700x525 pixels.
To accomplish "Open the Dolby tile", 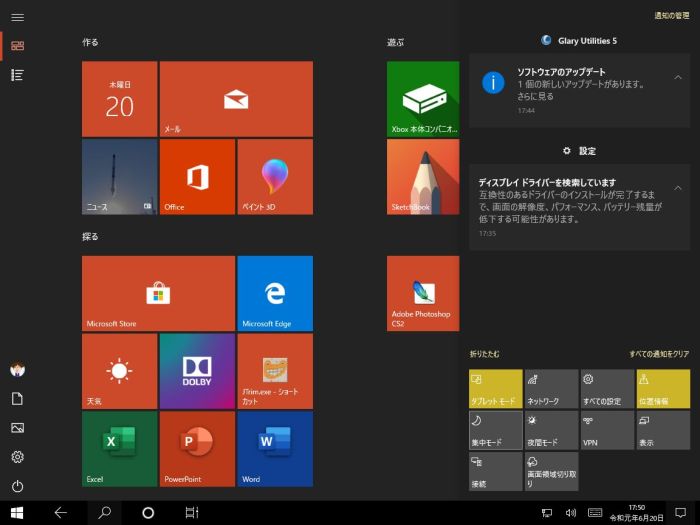I will pos(197,371).
